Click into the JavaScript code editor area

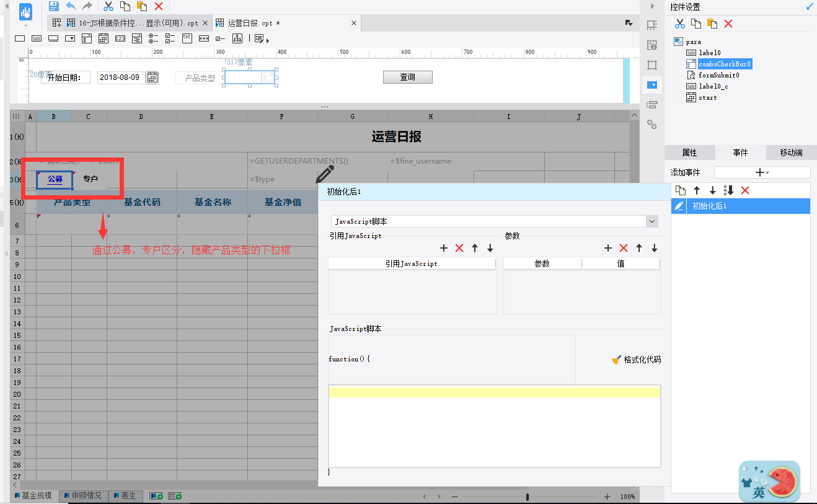(x=495, y=426)
